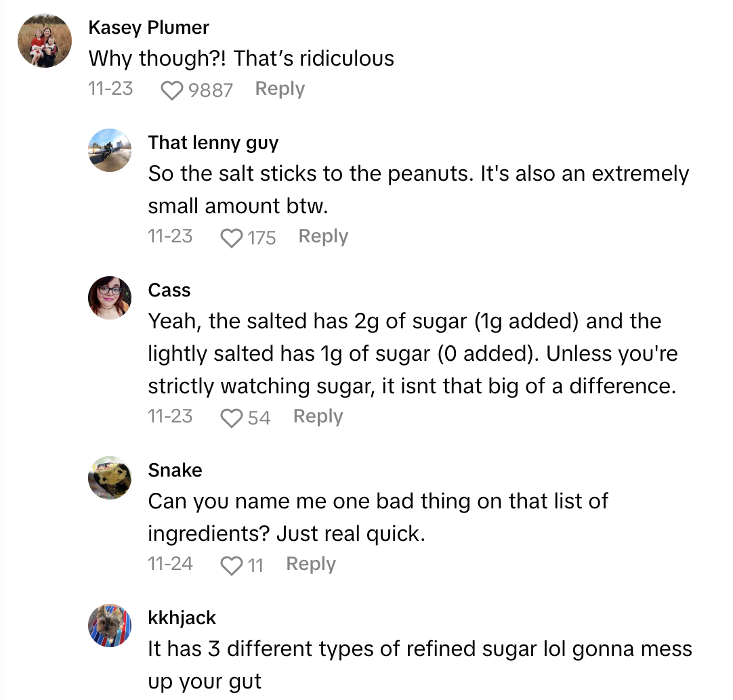
Task: Select the 'Why though?! That's ridiculous' comment
Action: [241, 59]
